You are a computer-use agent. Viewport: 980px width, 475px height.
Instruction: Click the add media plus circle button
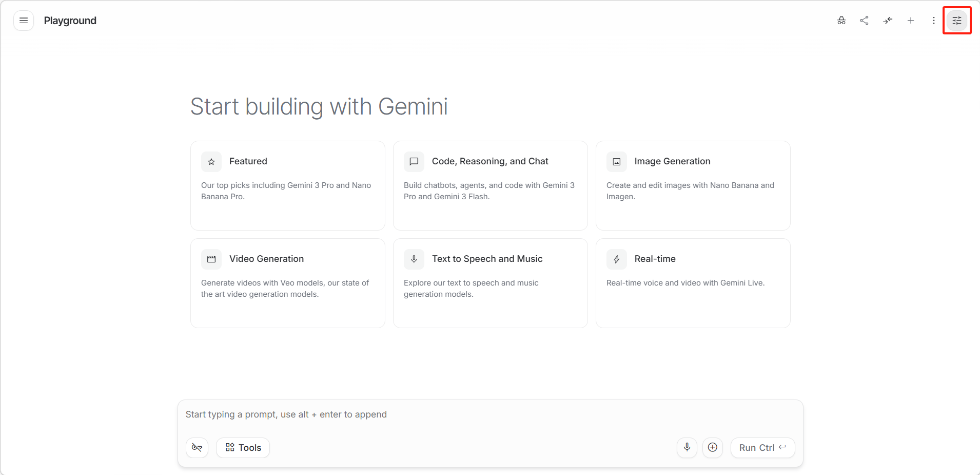713,448
